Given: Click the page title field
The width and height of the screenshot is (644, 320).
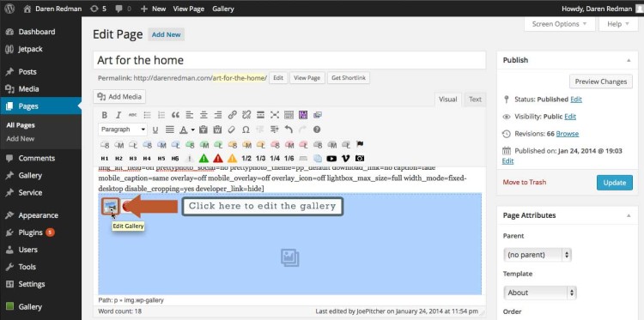Looking at the screenshot, I should [289, 60].
